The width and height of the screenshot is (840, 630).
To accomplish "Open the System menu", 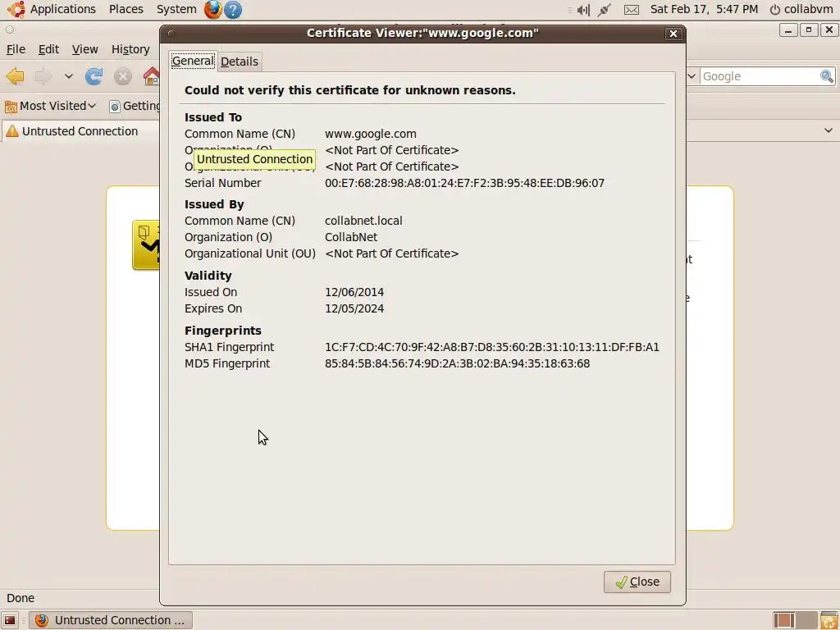I will [x=176, y=9].
